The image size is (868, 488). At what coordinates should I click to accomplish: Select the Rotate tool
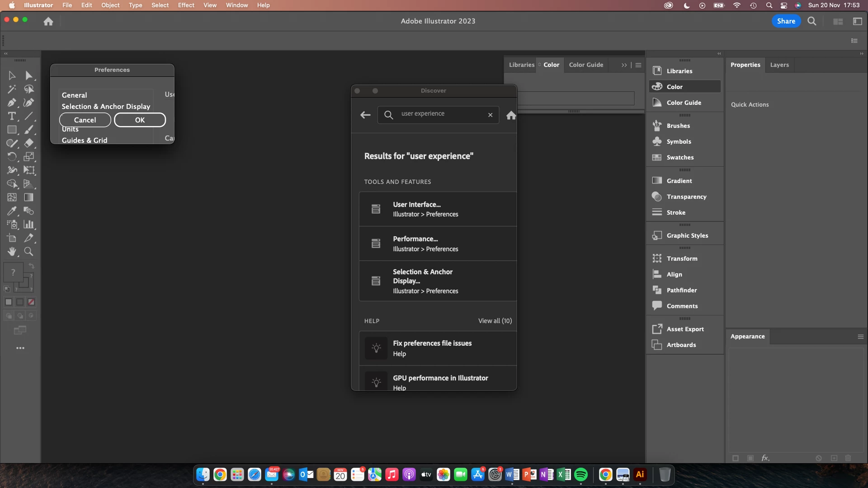pyautogui.click(x=12, y=157)
